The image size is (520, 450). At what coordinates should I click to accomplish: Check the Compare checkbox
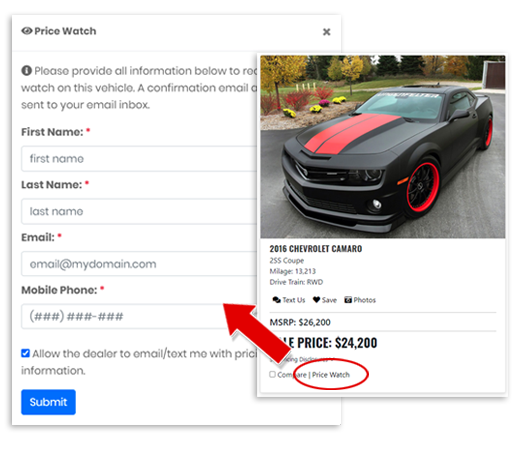tap(272, 374)
